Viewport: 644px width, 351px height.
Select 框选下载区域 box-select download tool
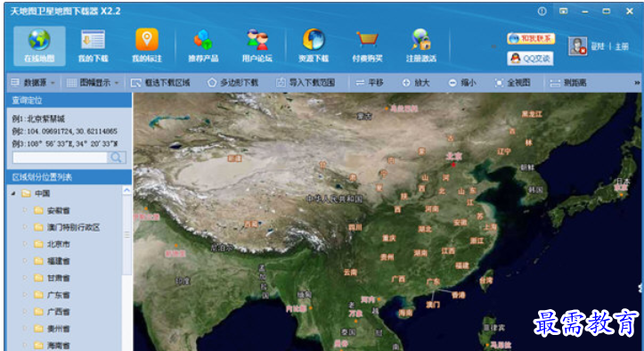[x=160, y=83]
